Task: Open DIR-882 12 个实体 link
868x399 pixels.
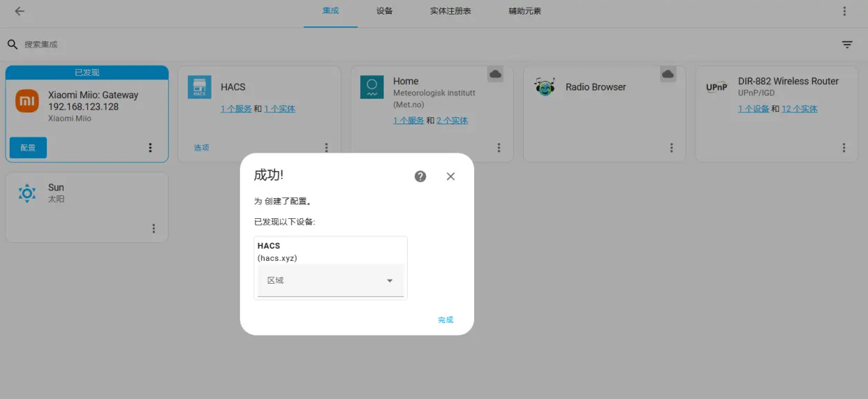Action: (800, 109)
